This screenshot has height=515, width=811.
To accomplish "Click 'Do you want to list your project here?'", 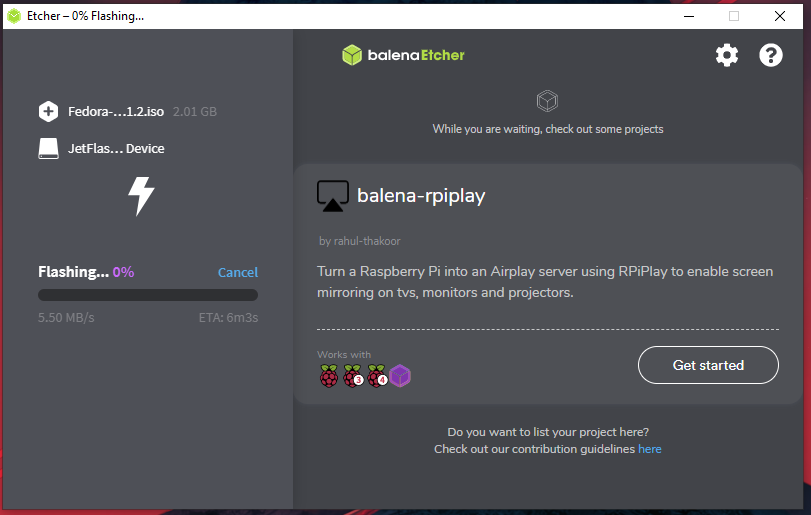I will click(x=548, y=432).
